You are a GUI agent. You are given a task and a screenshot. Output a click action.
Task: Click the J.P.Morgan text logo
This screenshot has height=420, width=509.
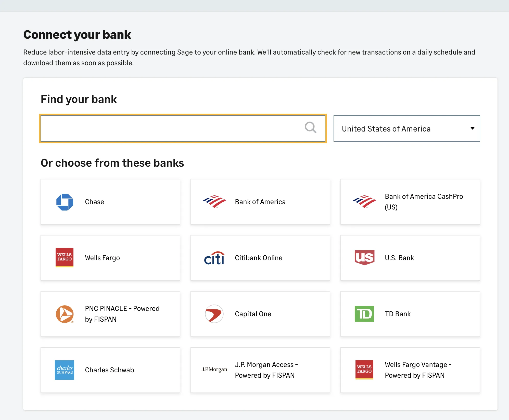coord(214,370)
